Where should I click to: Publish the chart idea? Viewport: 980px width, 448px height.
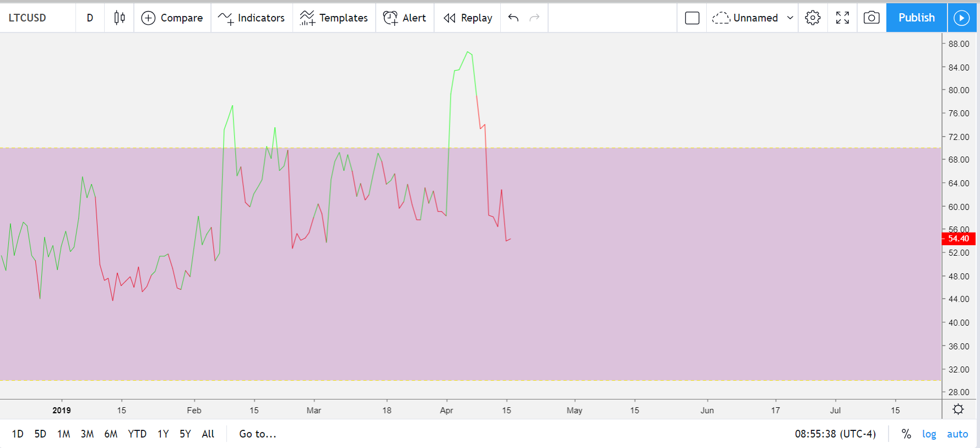click(x=917, y=18)
